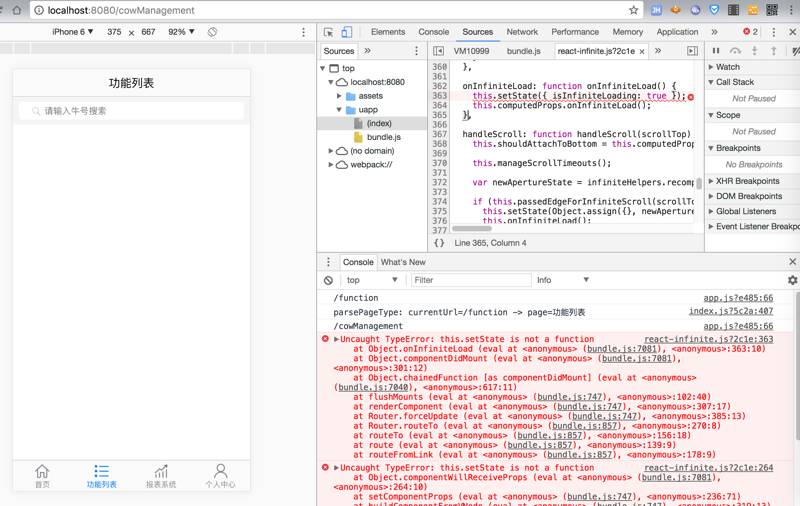Click the 请输入牛号搜索 search field

(x=131, y=111)
